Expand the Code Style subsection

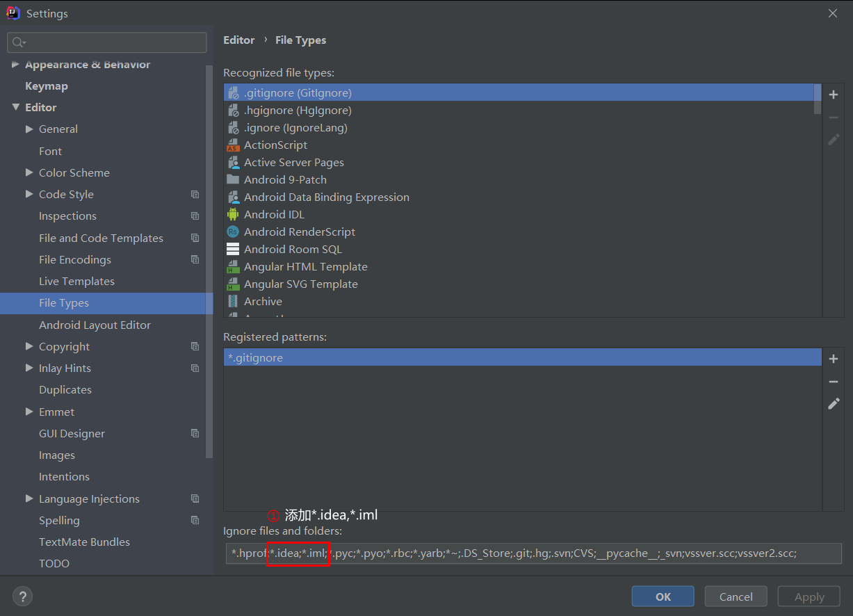(29, 194)
